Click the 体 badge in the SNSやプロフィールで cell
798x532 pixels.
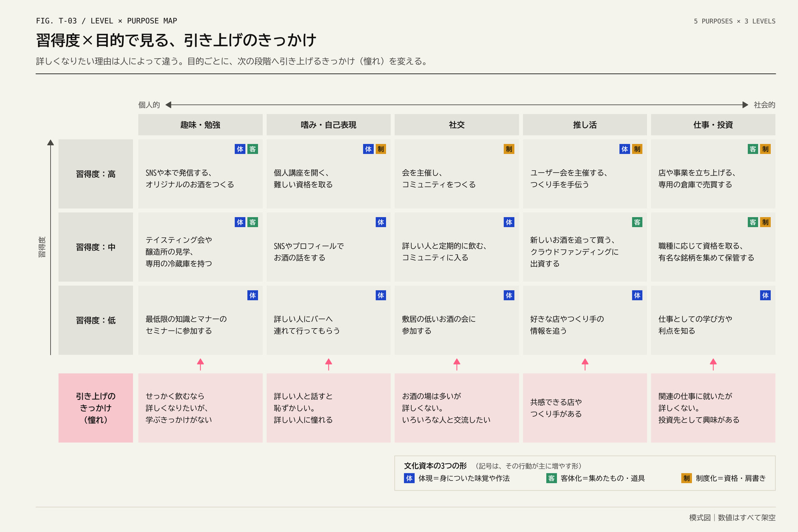[x=381, y=222]
